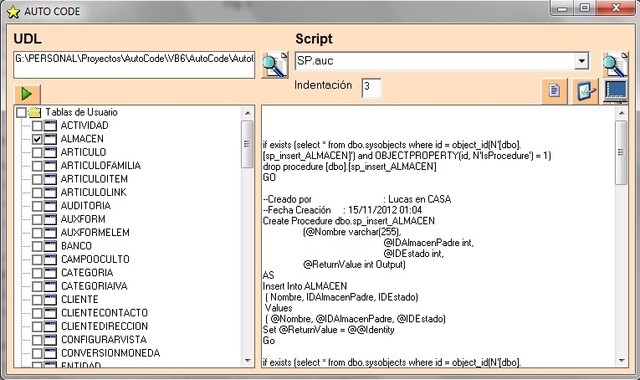This screenshot has height=380, width=640.
Task: Click the 'Create Procedure dbo.sp_insert_ALMACEN' line
Action: 349,221
